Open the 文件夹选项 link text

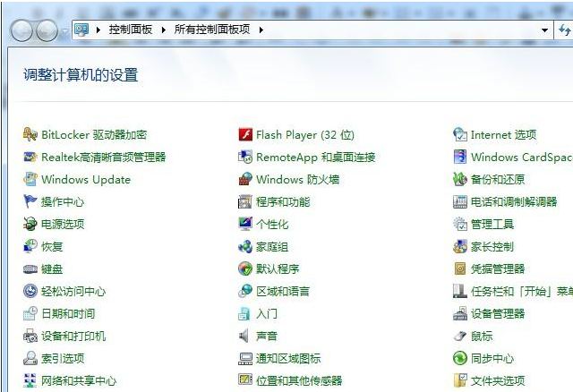pyautogui.click(x=498, y=380)
